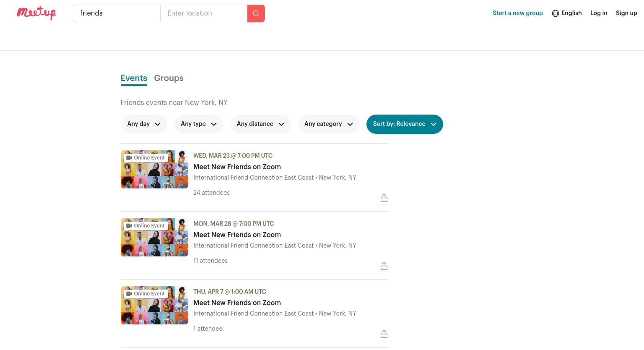Click the 1 attendee text

pyautogui.click(x=208, y=329)
